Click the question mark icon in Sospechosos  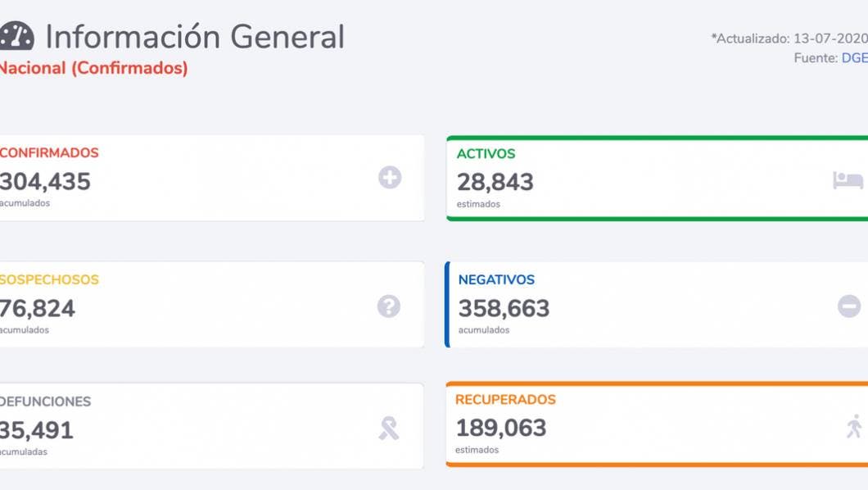pos(389,306)
